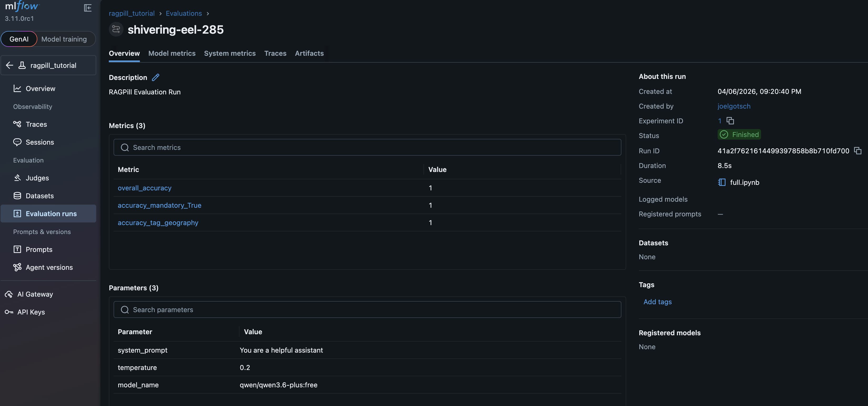868x406 pixels.
Task: Click the back arrow next to ragpill_tutorial
Action: [x=10, y=65]
